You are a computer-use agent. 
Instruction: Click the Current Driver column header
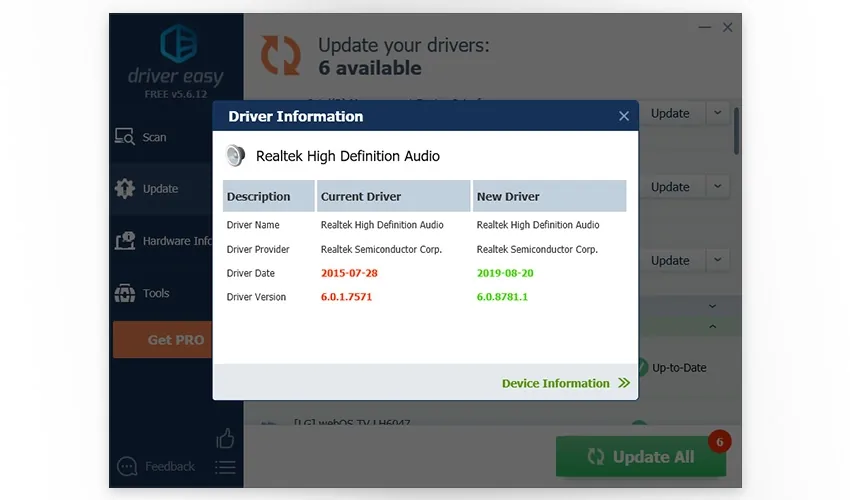point(394,196)
